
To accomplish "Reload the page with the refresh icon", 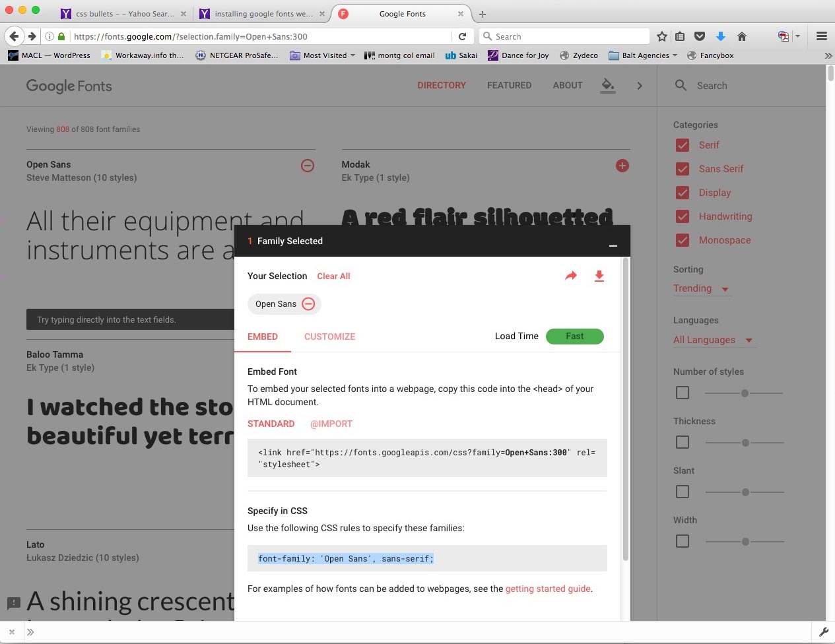I will 463,36.
